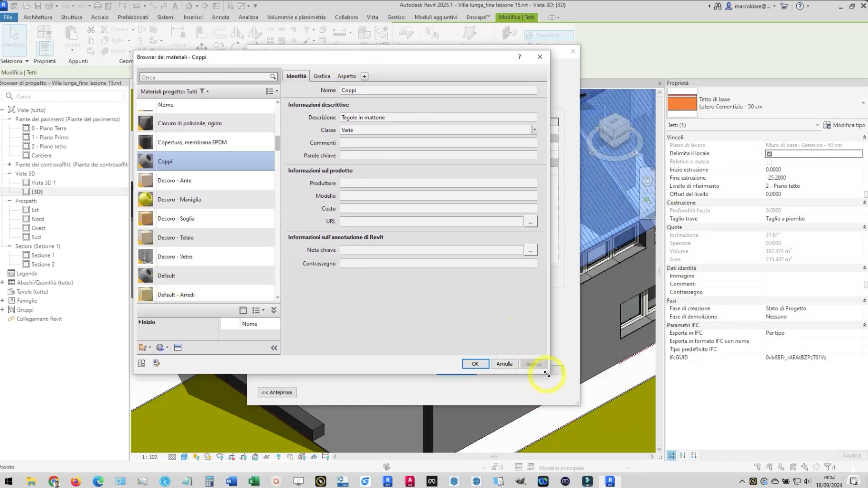
Task: Toggle the Relativo a massa checkbox
Action: [x=769, y=162]
